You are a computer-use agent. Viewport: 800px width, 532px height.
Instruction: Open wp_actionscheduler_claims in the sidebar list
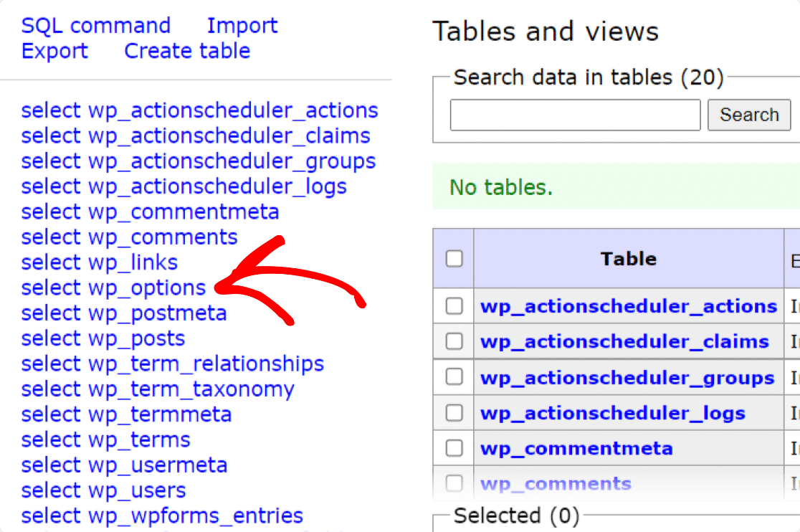[x=229, y=137]
